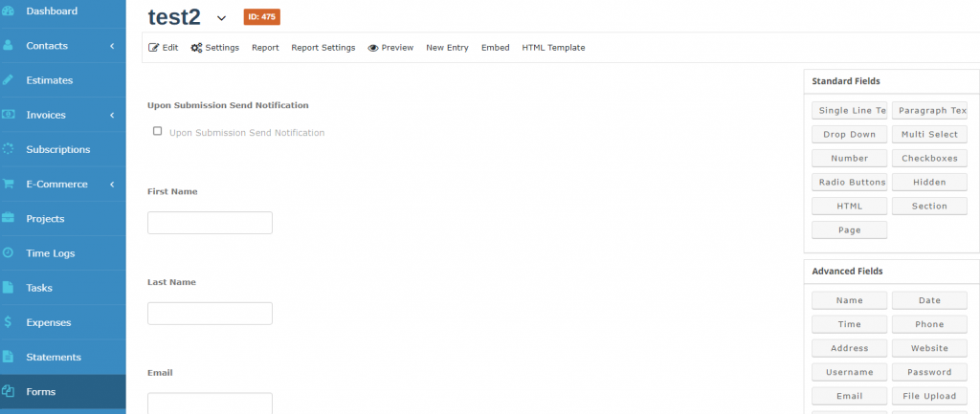Click the First Name text input
Screen dimensions: 980x414
[210, 223]
